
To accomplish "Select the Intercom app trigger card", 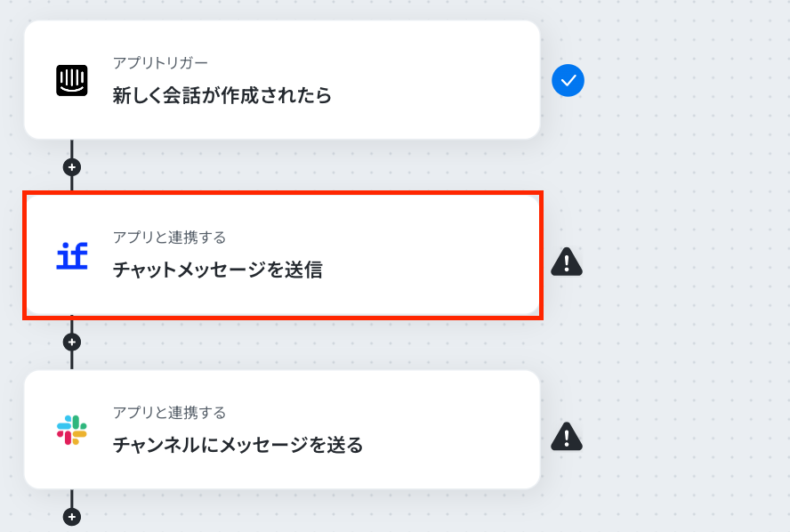I will coord(282,79).
